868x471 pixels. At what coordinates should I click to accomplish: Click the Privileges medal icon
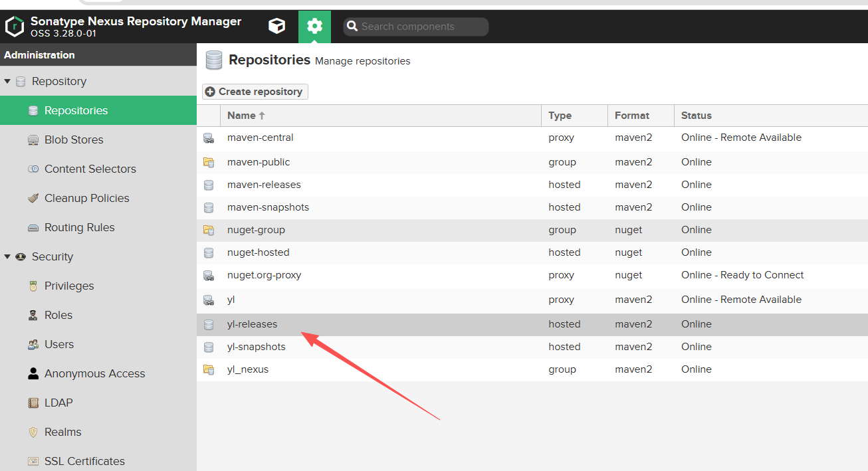click(33, 286)
